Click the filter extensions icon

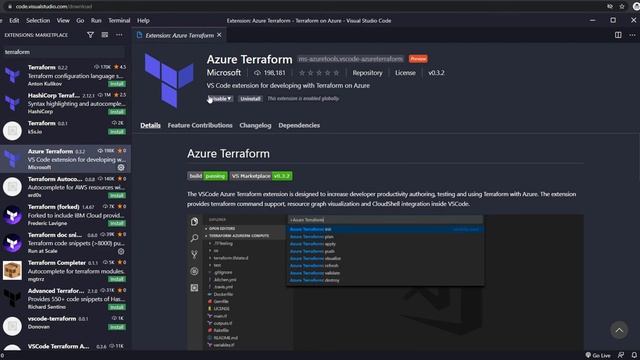90,35
